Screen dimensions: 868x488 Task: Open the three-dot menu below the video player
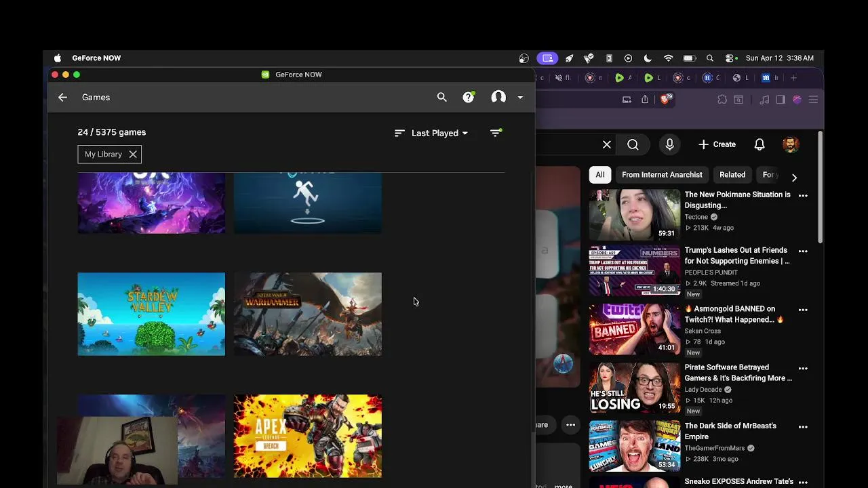point(571,425)
